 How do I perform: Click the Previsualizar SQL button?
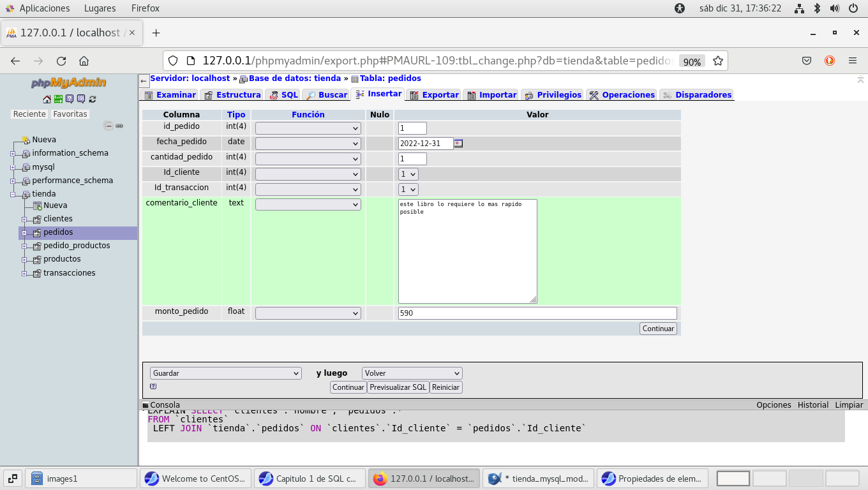tap(398, 387)
